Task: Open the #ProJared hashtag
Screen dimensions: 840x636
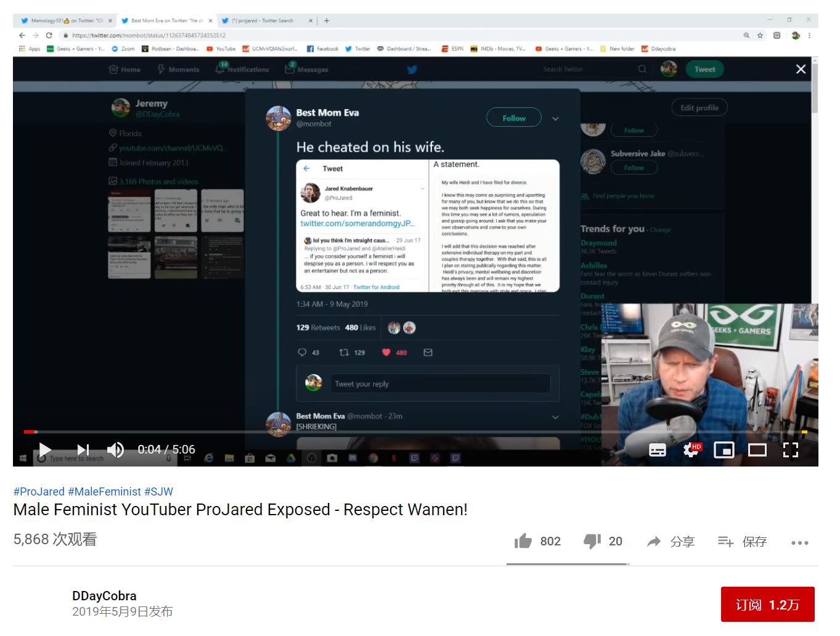Action: (39, 492)
